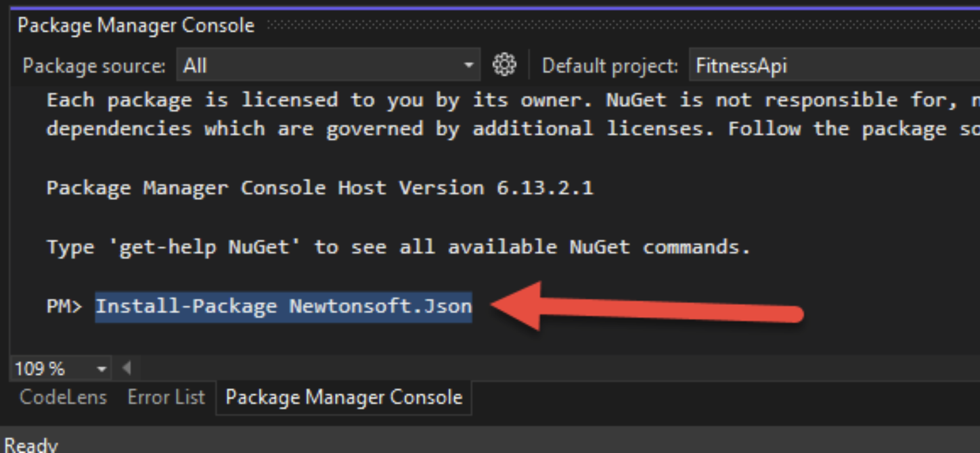Click the 'get-help NuGet' hint line
Image resolution: width=980 pixels, height=453 pixels.
tap(399, 247)
